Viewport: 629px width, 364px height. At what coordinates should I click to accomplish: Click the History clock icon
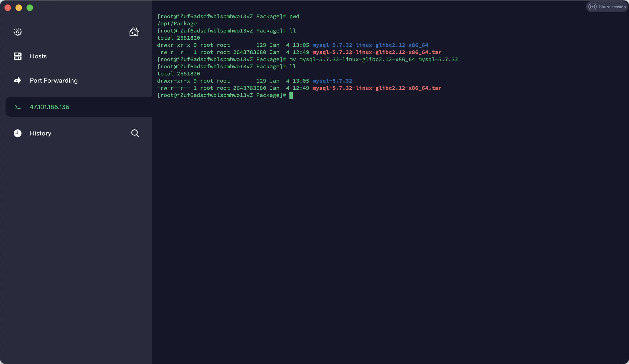coord(18,133)
